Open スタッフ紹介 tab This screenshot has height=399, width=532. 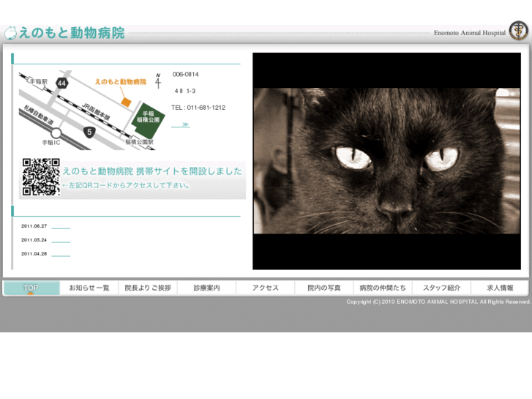point(441,288)
